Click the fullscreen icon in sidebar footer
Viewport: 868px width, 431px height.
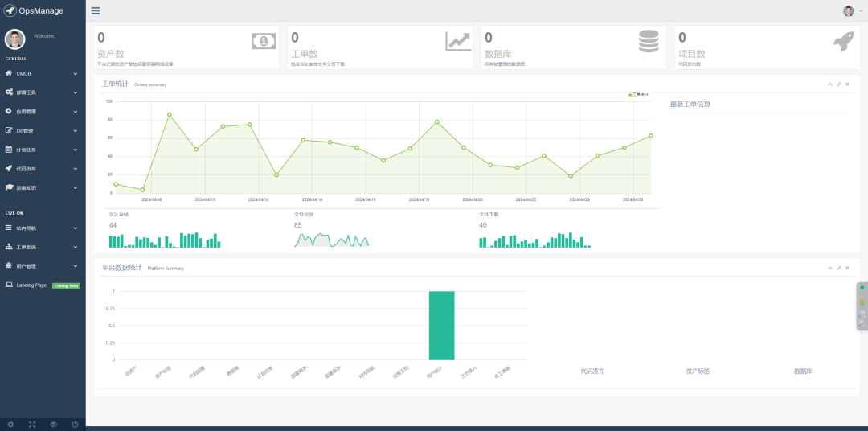[x=32, y=425]
